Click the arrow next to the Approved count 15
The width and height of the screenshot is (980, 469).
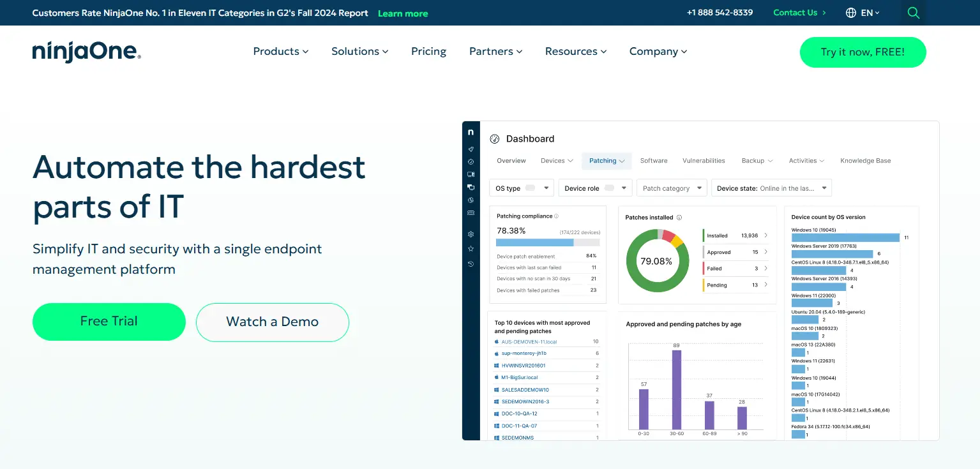(765, 252)
